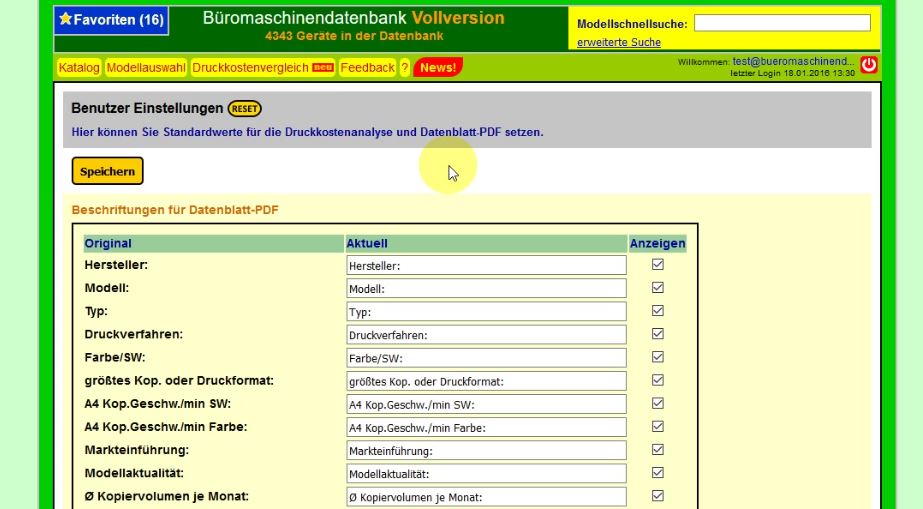Click the Büromaschinendatenbank Vollversion title
The image size is (923, 509).
pos(353,18)
